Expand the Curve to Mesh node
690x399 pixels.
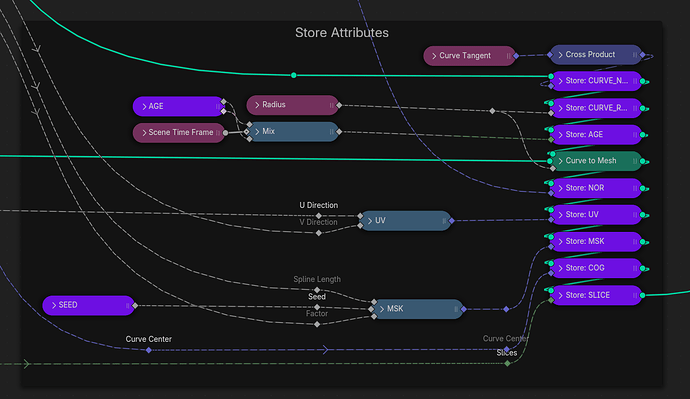(560, 161)
